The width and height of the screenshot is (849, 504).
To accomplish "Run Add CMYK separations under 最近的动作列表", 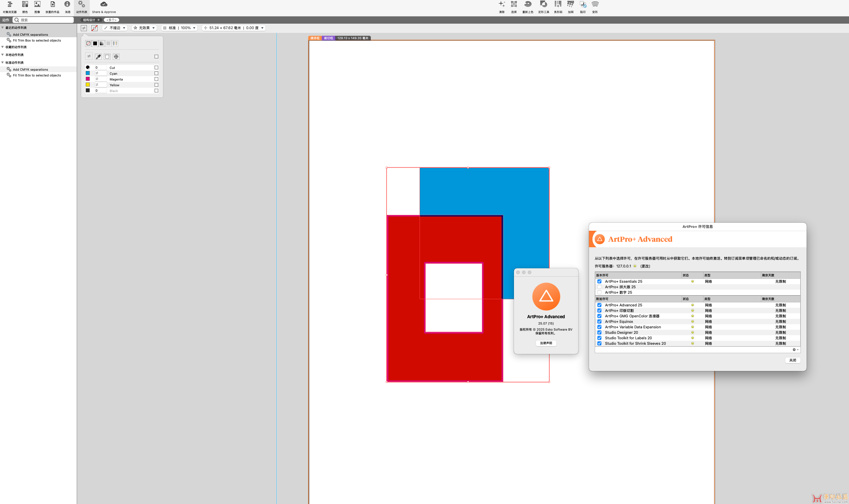I will pyautogui.click(x=30, y=35).
